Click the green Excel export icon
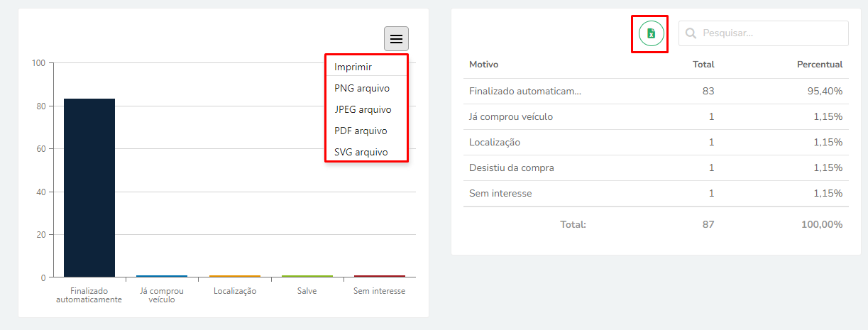Viewport: 868px width, 330px height. [x=651, y=33]
